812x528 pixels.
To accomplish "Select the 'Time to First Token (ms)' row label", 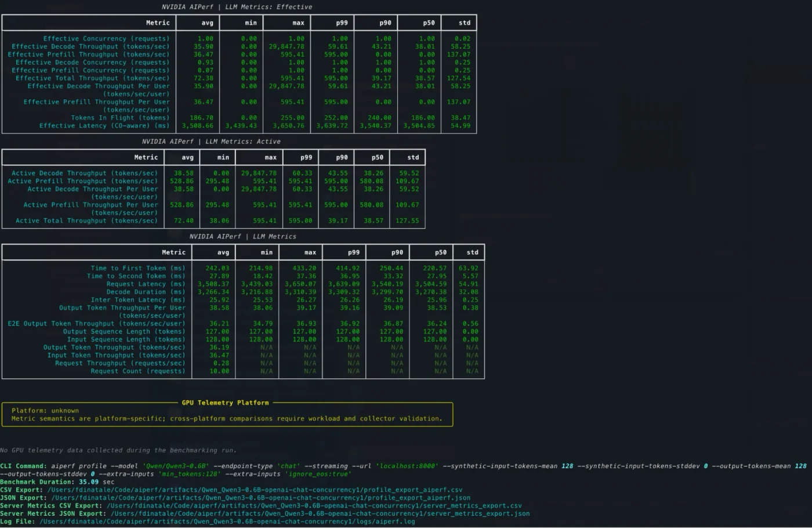I will tap(138, 269).
